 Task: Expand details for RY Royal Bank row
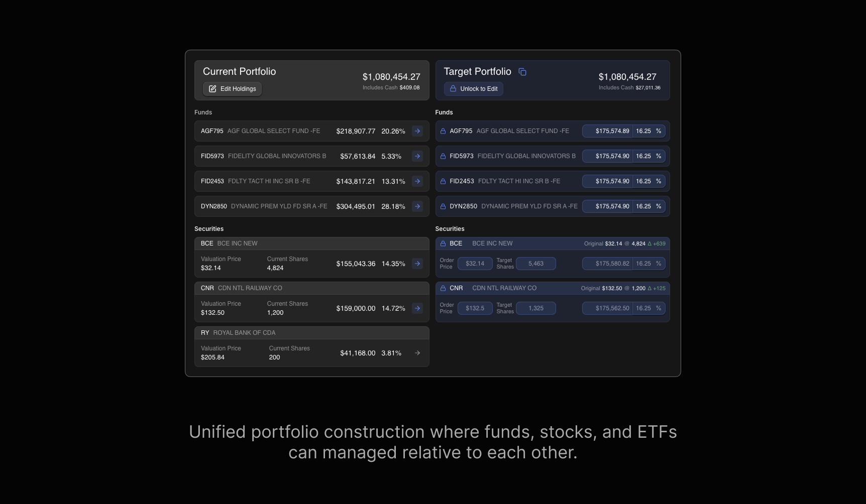click(417, 353)
